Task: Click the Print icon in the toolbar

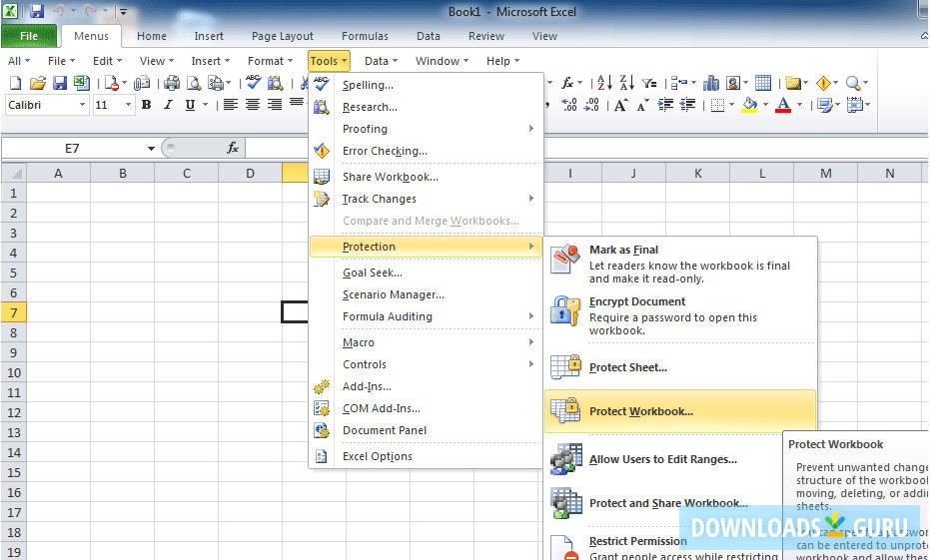Action: (172, 84)
